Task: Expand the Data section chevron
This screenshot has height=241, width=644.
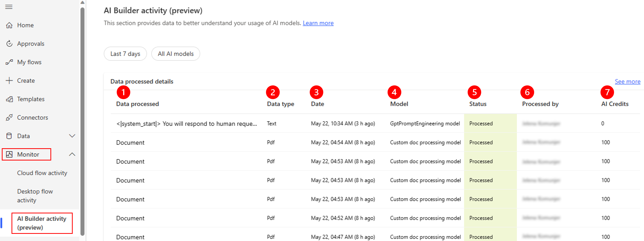Action: pos(72,136)
